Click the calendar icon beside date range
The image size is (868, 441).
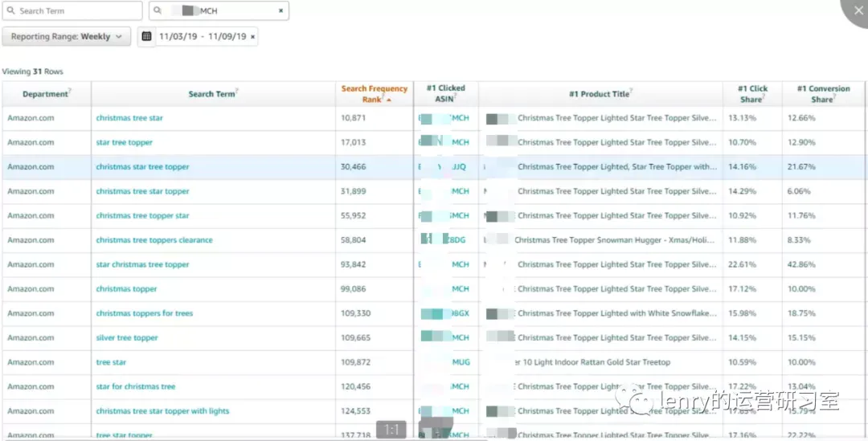pyautogui.click(x=146, y=36)
